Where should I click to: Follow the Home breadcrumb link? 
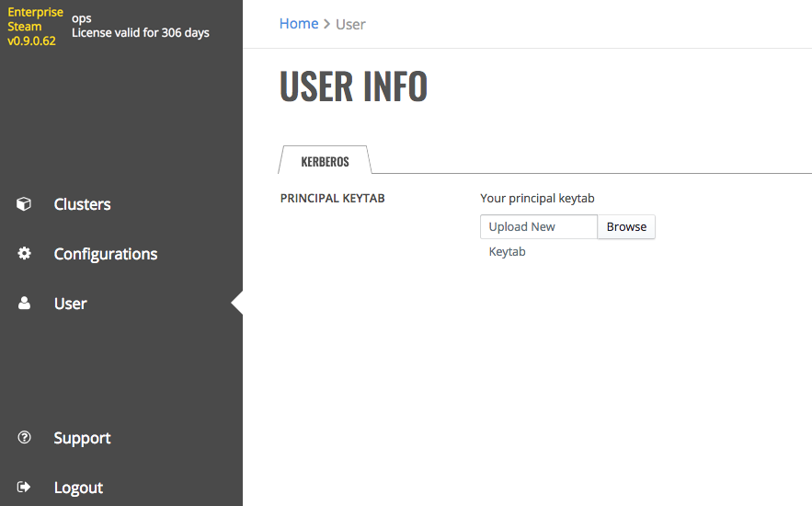pos(299,24)
